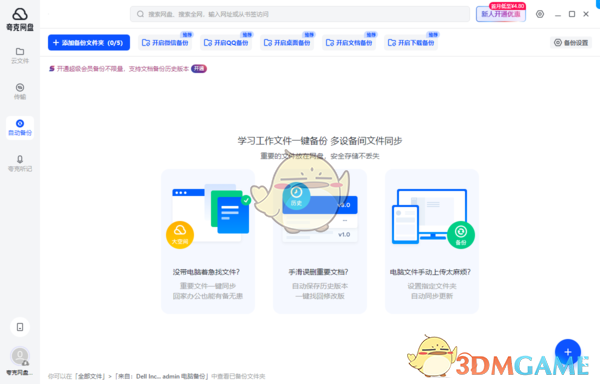The image size is (600, 384).
Task: Open the 新人开通优惠 promotion button
Action: pyautogui.click(x=501, y=14)
